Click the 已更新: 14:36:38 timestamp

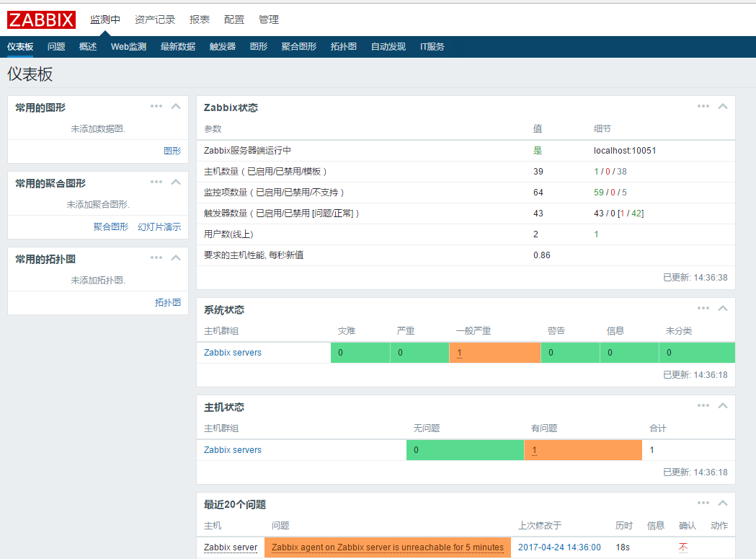(695, 278)
